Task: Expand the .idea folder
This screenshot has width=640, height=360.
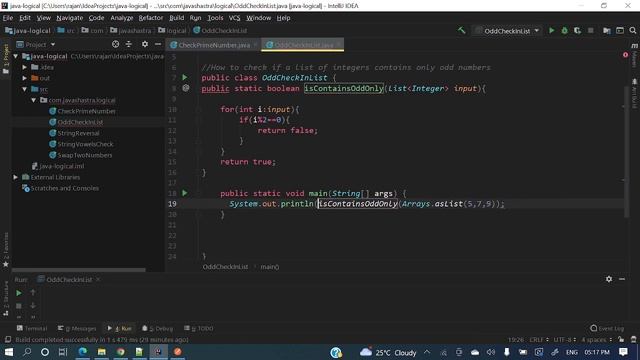Action: coord(24,67)
